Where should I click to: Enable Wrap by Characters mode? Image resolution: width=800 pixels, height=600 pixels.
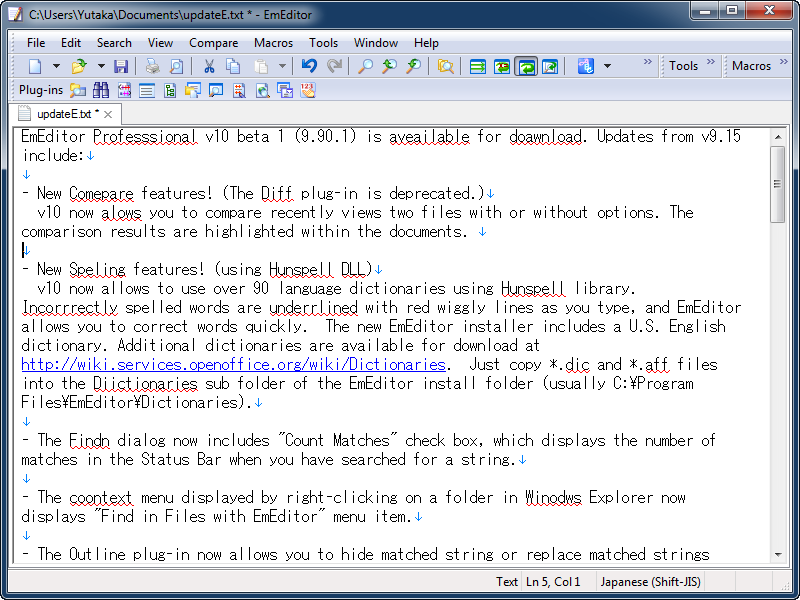(x=502, y=66)
